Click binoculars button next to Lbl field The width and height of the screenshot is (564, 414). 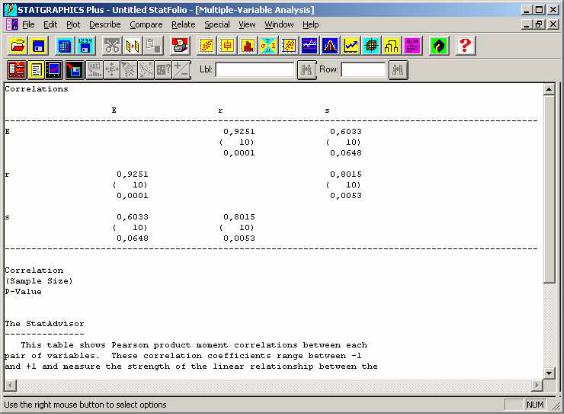[x=306, y=70]
